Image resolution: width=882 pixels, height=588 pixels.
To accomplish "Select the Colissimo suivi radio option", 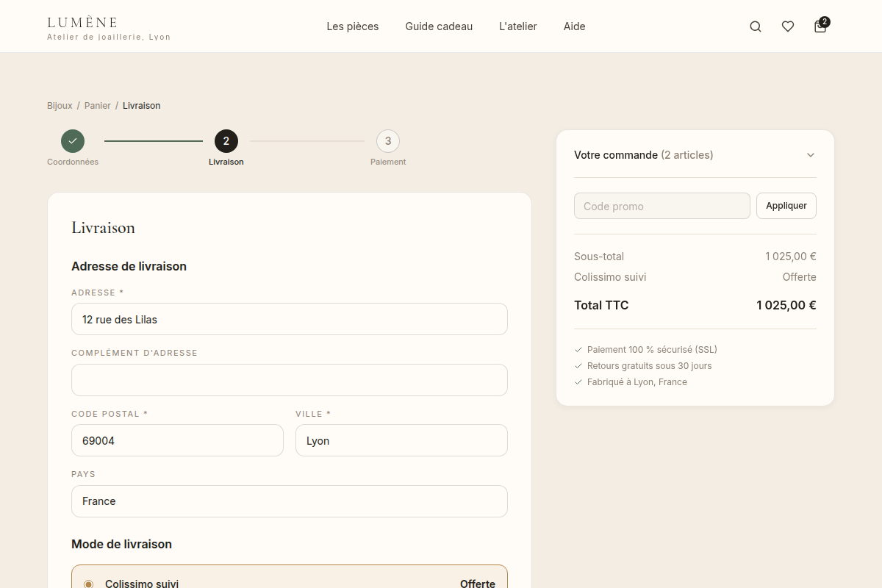I will 89,584.
